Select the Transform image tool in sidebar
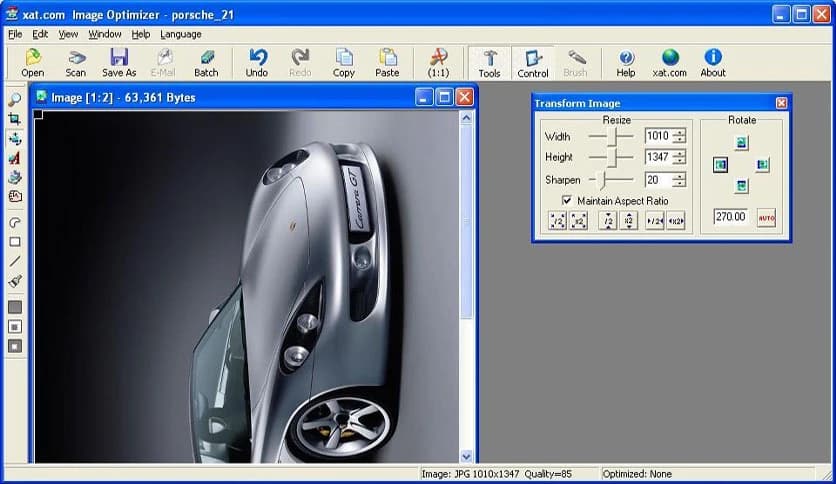This screenshot has height=484, width=836. 15,139
